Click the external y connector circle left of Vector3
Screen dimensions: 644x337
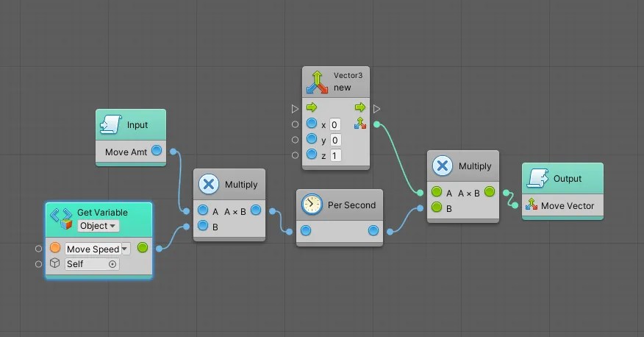(x=295, y=140)
